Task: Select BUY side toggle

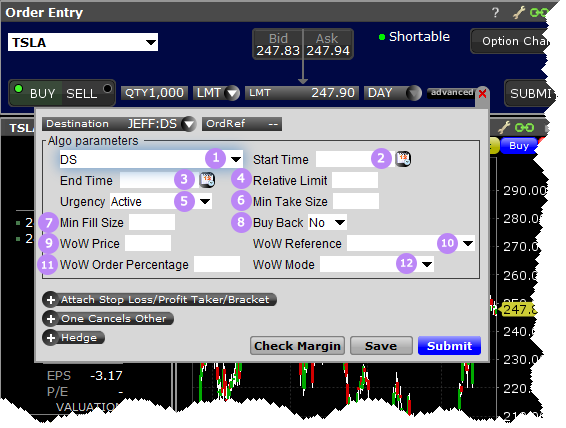Action: [36, 93]
